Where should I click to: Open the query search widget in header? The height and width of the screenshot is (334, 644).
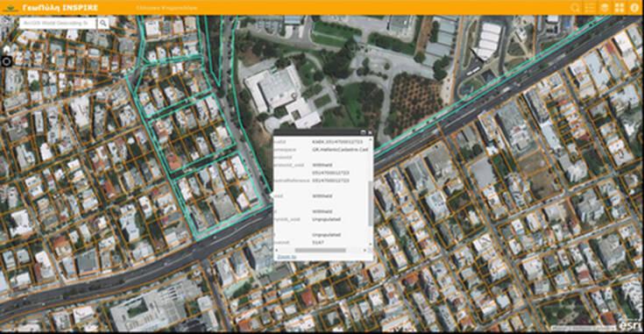(575, 8)
